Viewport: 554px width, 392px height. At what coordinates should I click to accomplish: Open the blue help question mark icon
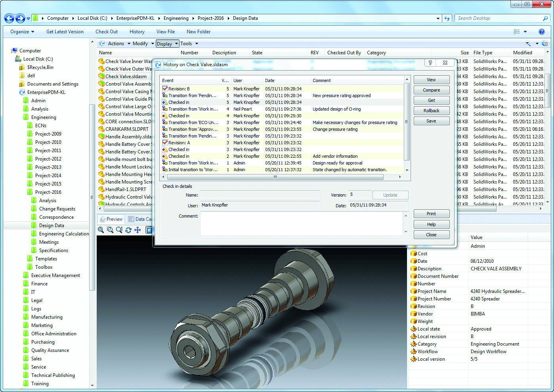tap(541, 32)
